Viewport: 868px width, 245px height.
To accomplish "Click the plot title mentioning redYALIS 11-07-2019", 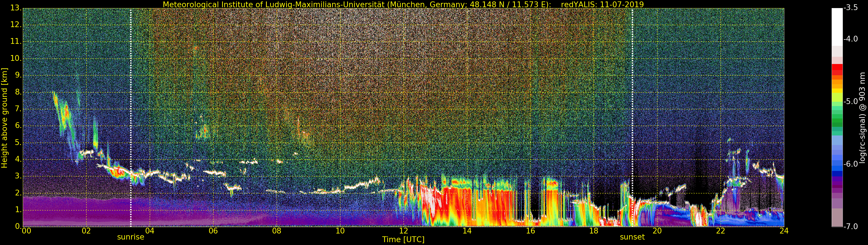I will pyautogui.click(x=403, y=4).
